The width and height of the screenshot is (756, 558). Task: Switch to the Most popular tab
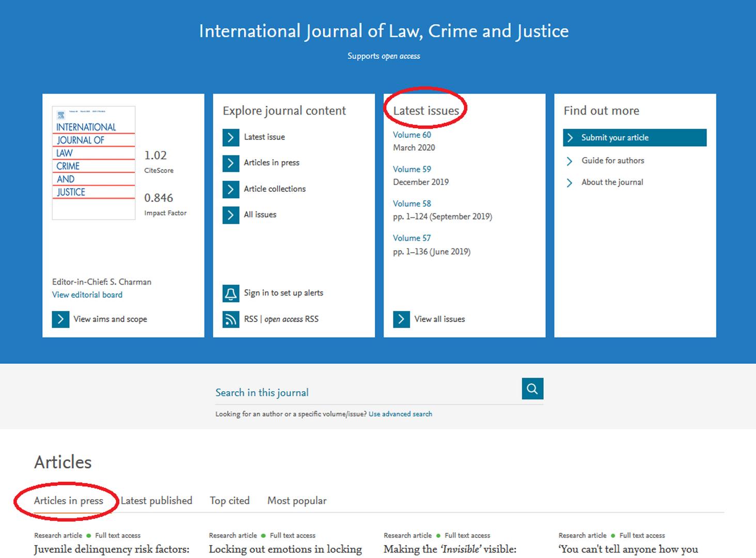click(297, 501)
